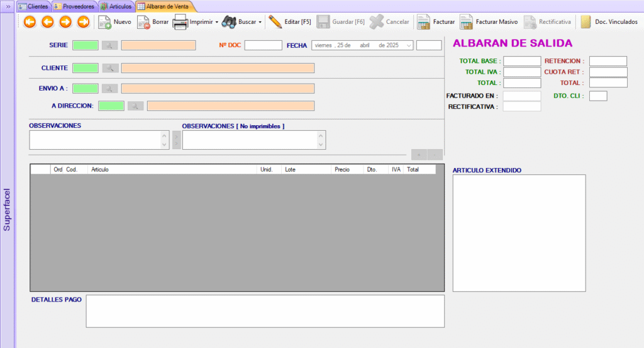The image size is (644, 348).
Task: Edit the document with Editar [F5]
Action: coord(289,22)
